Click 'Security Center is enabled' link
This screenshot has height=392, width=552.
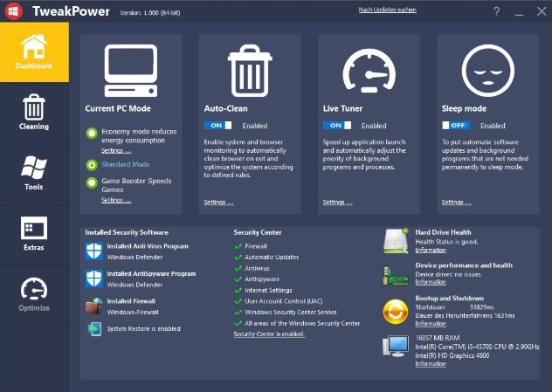coord(269,334)
